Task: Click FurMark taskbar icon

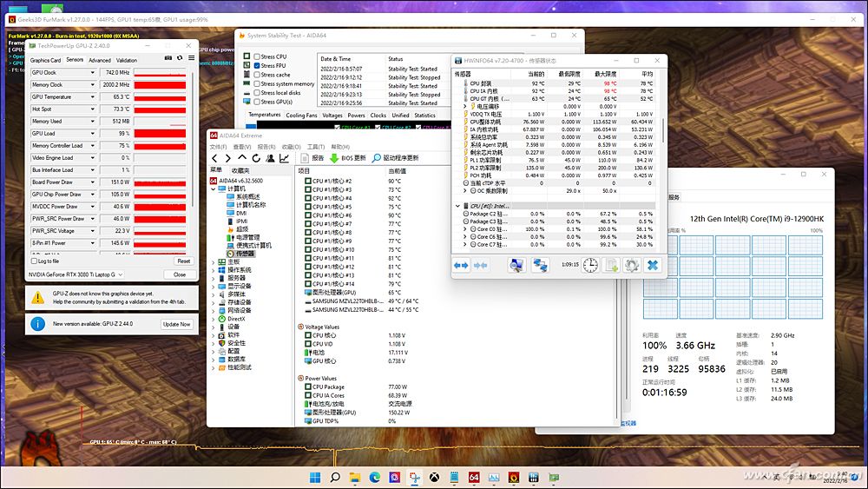Action: pyautogui.click(x=514, y=478)
